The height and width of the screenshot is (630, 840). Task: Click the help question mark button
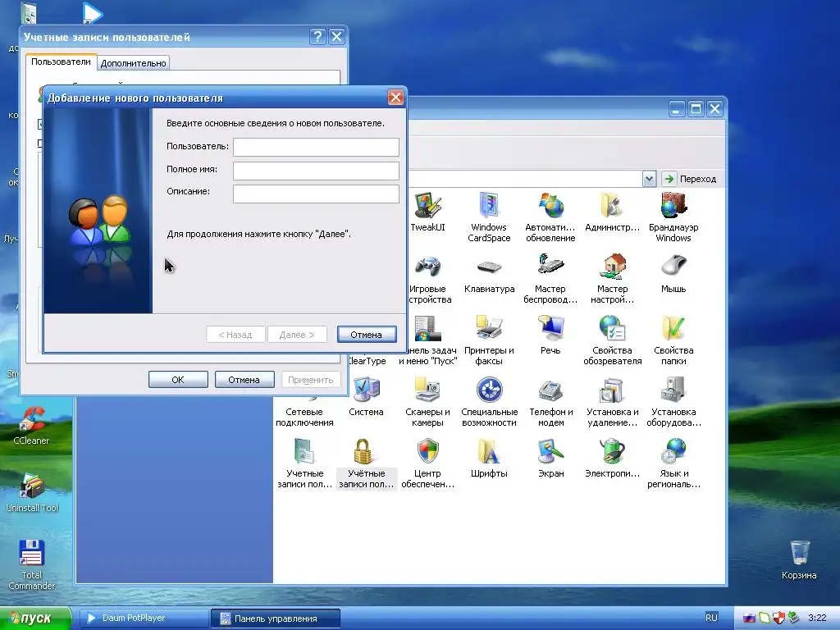(317, 36)
